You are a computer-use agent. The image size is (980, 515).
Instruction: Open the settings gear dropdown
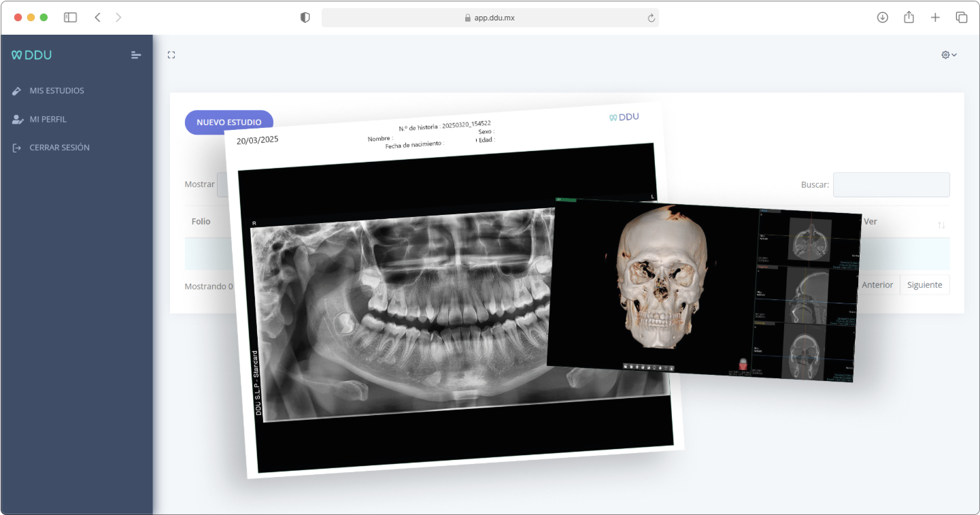(x=949, y=55)
